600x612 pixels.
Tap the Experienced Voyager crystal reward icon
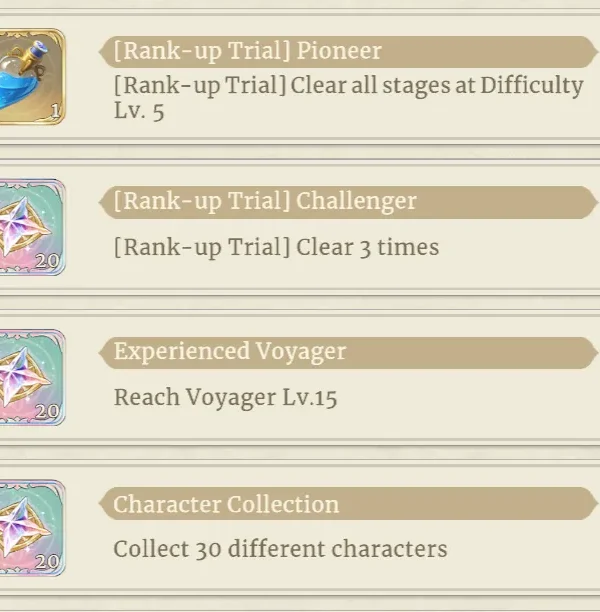[x=32, y=377]
